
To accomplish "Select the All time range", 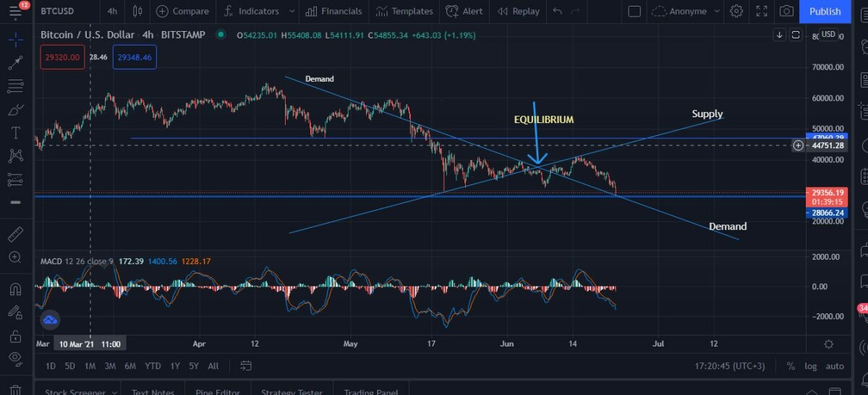I will click(x=213, y=366).
